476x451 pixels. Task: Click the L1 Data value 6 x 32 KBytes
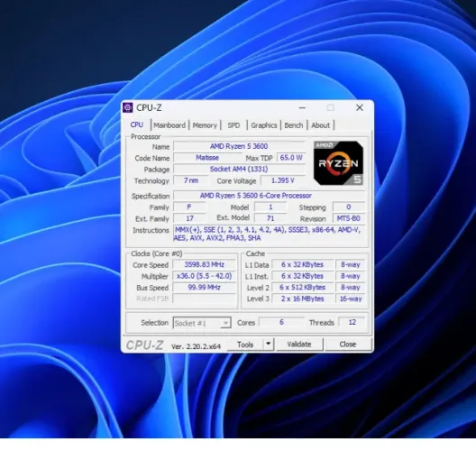point(303,264)
